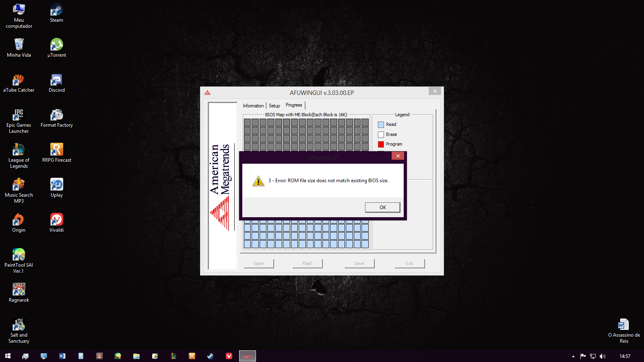Viewport: 644px width, 362px height.
Task: Click the Open button in AFUWINGUI
Action: (259, 263)
